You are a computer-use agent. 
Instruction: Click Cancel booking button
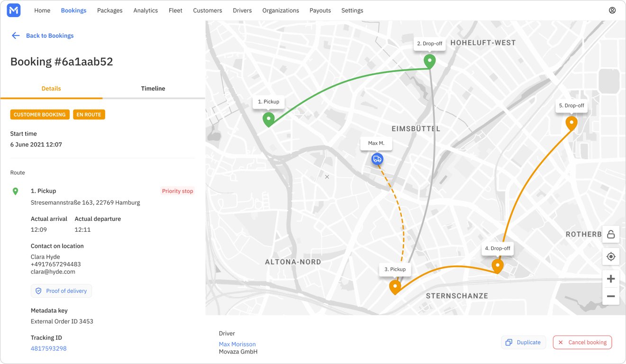(582, 342)
